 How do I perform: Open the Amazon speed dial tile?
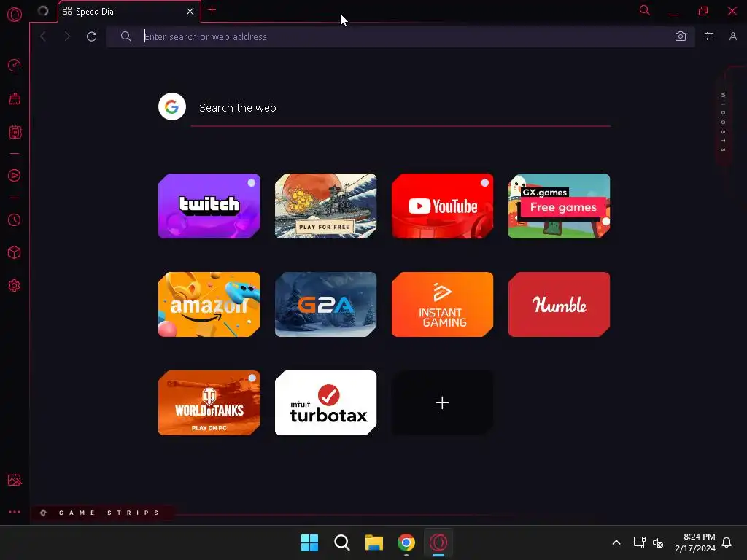[x=209, y=304]
